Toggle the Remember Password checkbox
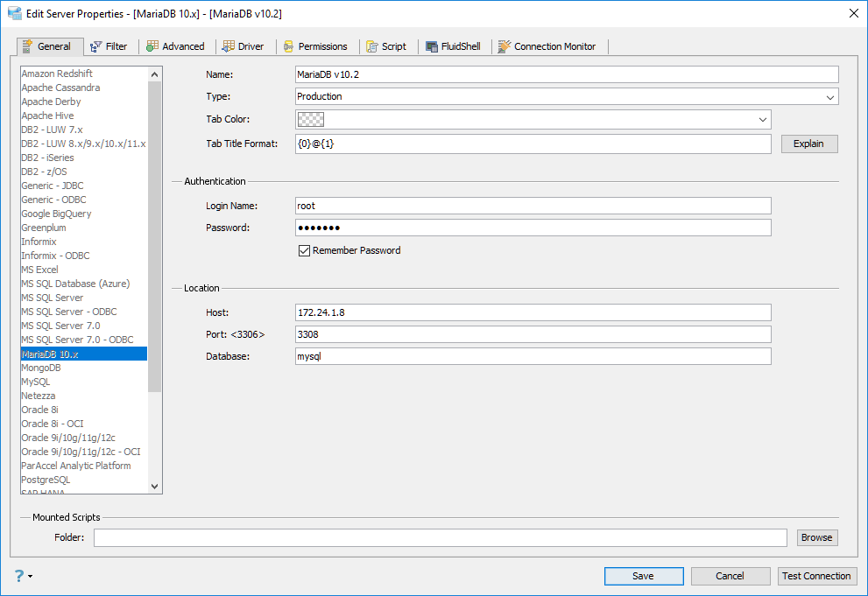This screenshot has width=868, height=596. pos(304,250)
